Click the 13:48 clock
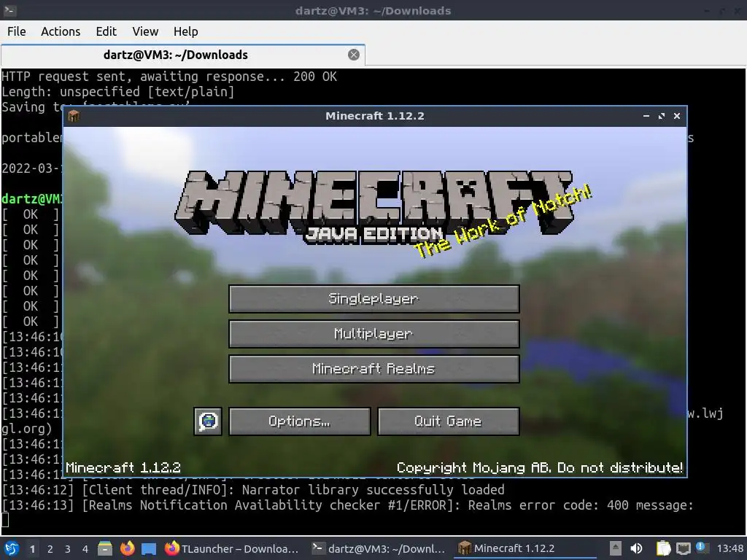 click(729, 548)
